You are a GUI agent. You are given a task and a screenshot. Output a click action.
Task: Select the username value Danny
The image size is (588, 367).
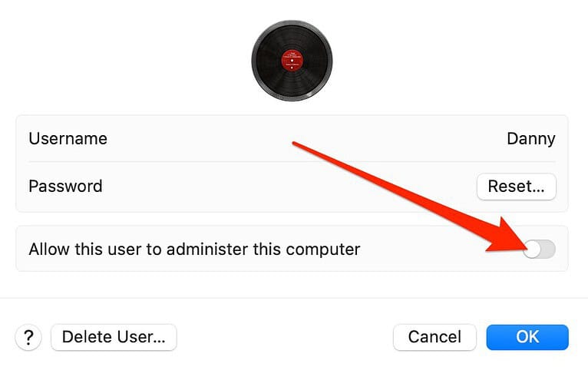click(x=531, y=139)
